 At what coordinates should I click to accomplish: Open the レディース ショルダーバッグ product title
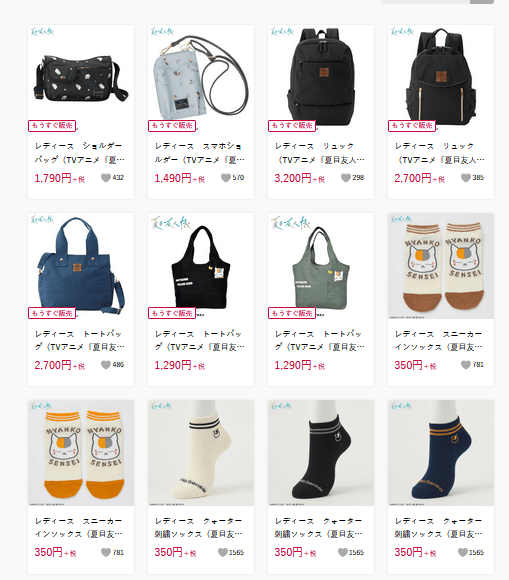(x=80, y=153)
